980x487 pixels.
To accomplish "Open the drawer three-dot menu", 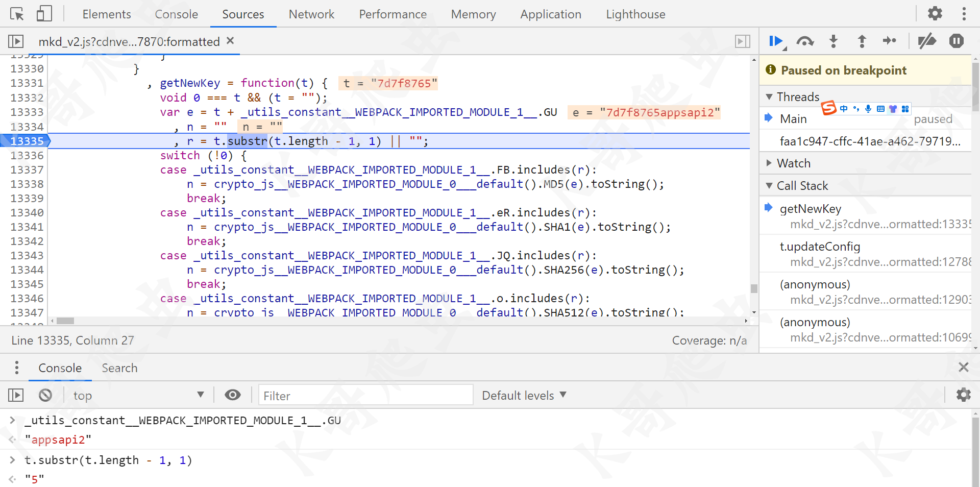I will 17,368.
